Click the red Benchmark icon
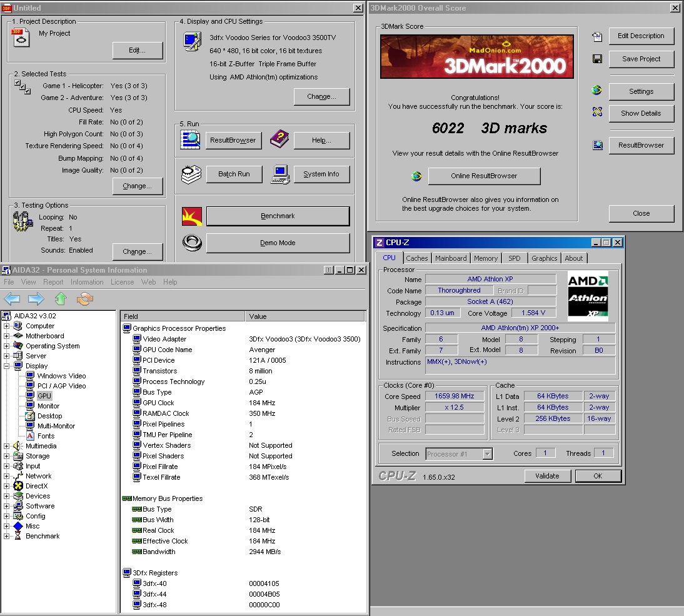 (x=192, y=216)
